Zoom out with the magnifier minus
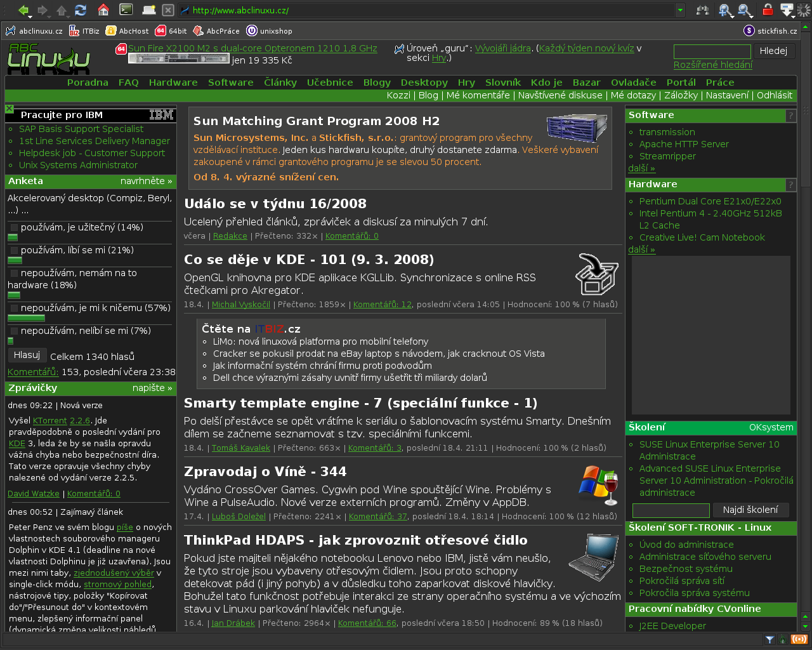The width and height of the screenshot is (812, 650). 745,10
